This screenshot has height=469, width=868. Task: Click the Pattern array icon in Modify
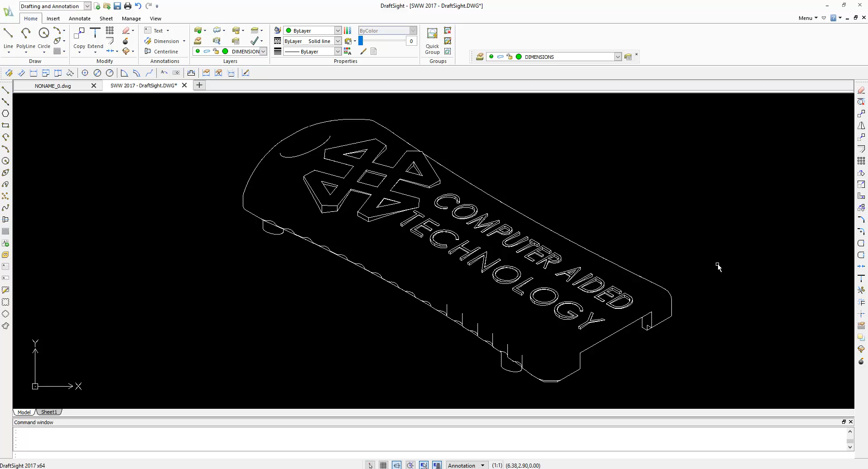pos(110,30)
